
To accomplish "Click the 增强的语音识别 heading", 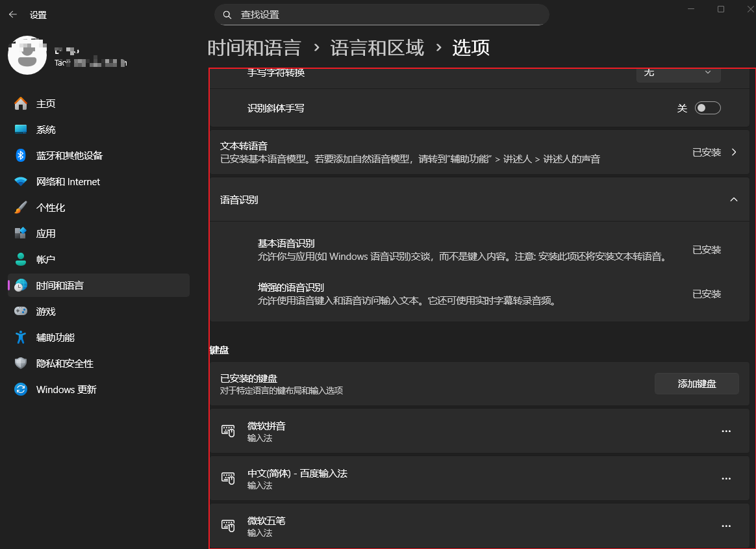I will [x=290, y=288].
